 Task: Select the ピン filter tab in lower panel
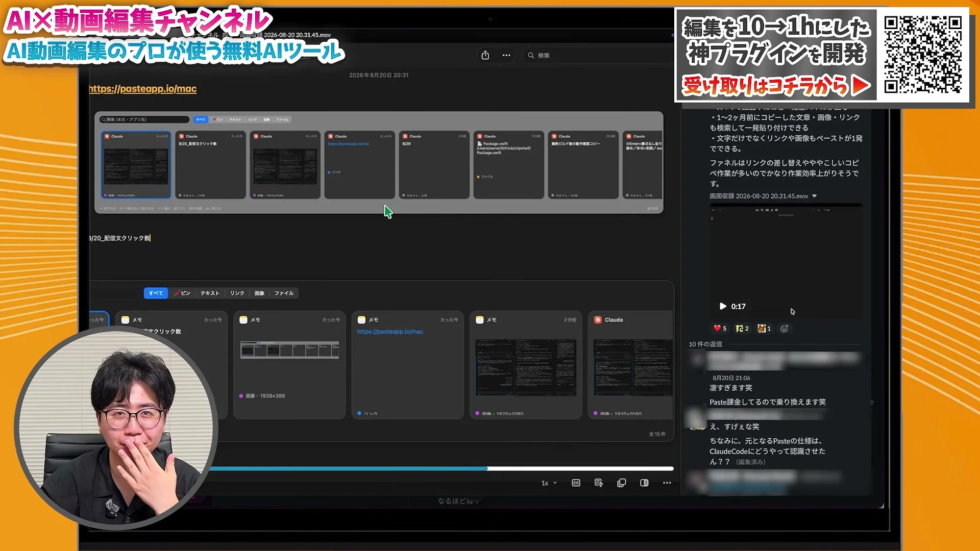point(182,293)
